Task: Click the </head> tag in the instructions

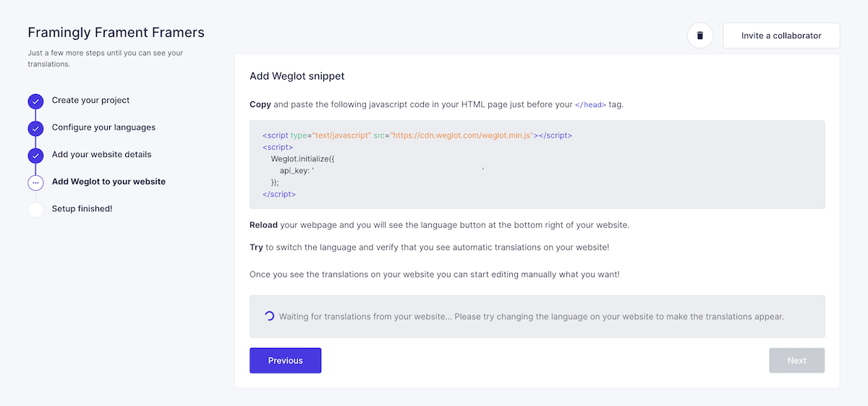Action: click(590, 105)
